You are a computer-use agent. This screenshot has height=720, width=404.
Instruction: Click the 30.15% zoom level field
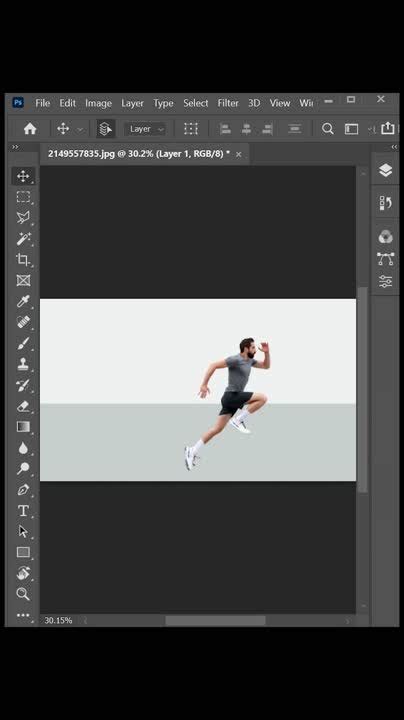pyautogui.click(x=58, y=620)
